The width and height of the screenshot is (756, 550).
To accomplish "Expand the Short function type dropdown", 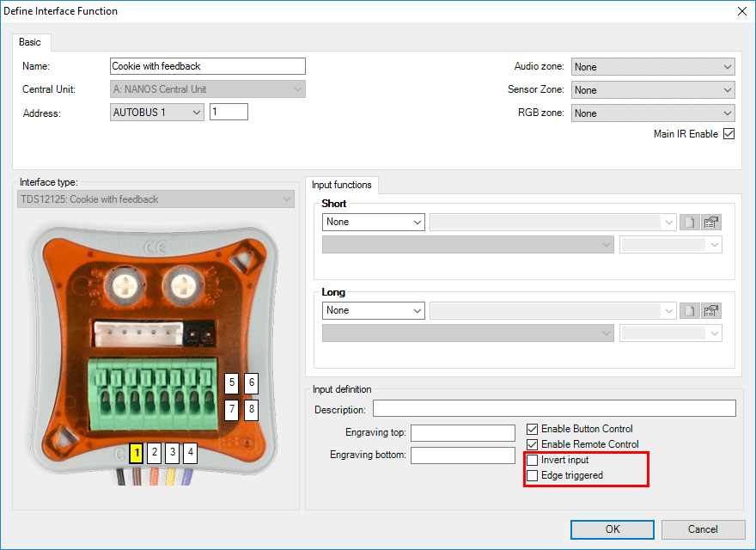I will pos(374,222).
